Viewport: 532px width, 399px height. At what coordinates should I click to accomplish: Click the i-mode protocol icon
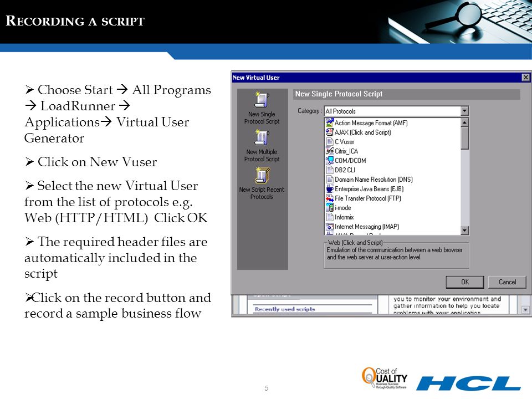coord(329,208)
